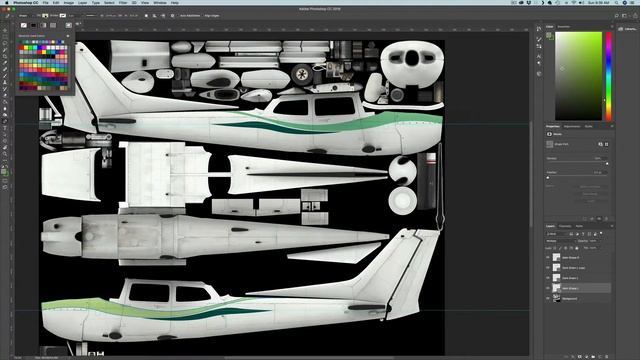This screenshot has height=360, width=640.
Task: Create a new layer icon
Action: (x=600, y=357)
